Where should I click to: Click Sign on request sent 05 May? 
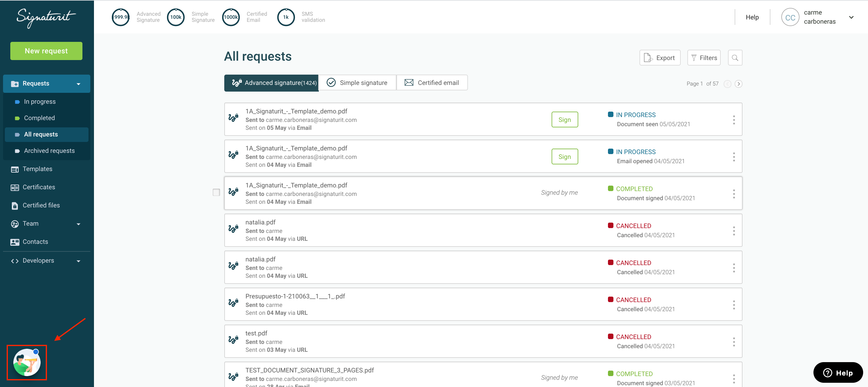(x=565, y=120)
